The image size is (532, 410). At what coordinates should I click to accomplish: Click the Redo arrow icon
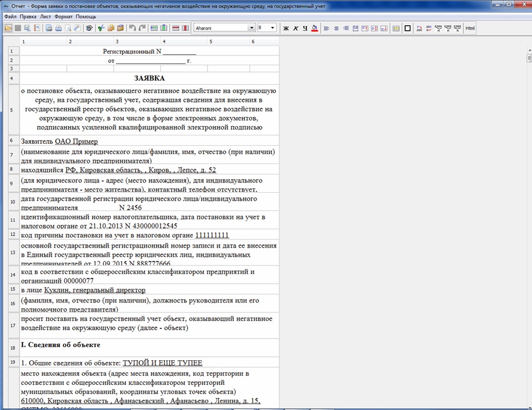pyautogui.click(x=142, y=27)
